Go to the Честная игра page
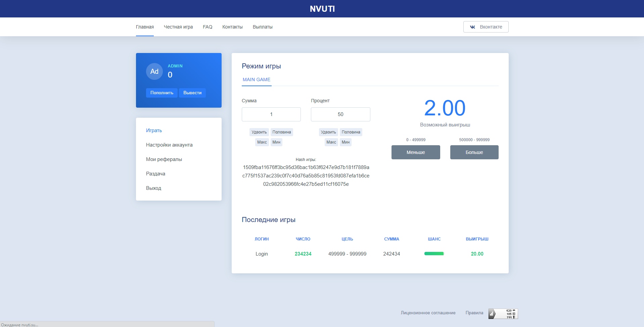The width and height of the screenshot is (644, 327). 178,27
